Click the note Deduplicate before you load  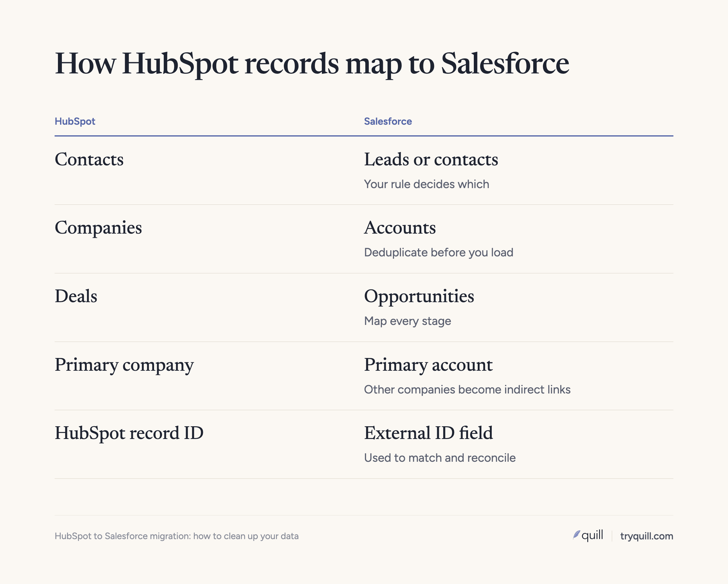(439, 253)
